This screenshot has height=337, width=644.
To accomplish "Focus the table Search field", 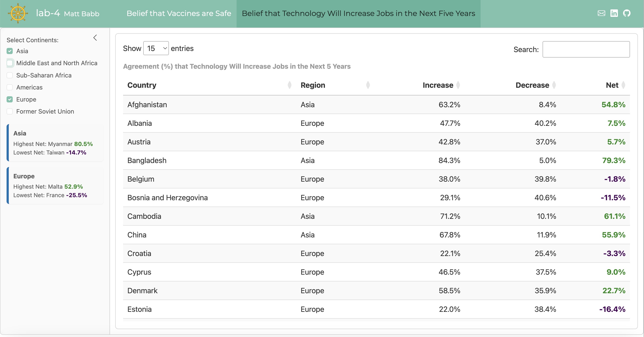I will pyautogui.click(x=586, y=49).
